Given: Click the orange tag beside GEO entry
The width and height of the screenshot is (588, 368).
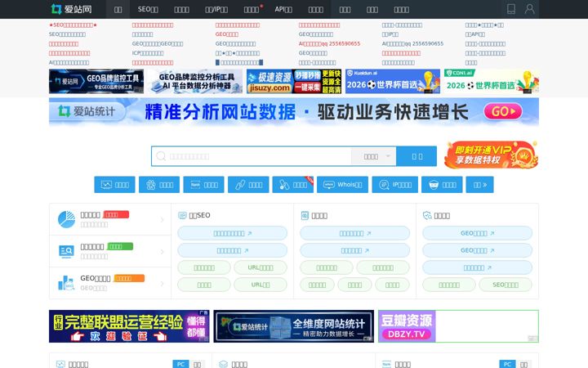Looking at the screenshot, I should point(128,278).
